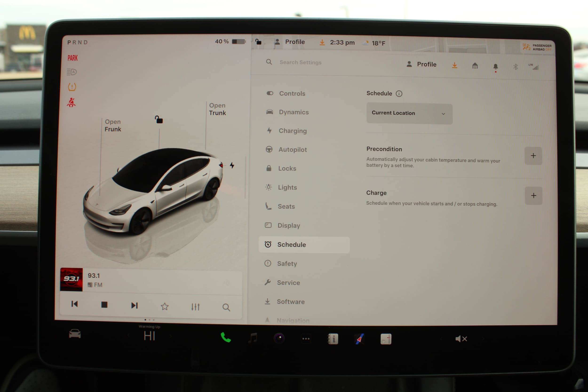The image size is (588, 392).
Task: Toggle the car lock icon above roof
Action: (159, 120)
